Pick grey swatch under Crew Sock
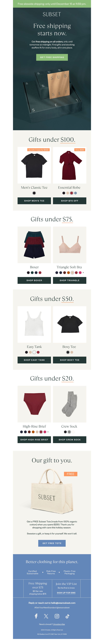Image resolution: width=104 pixels, height=644 pixels. [x=69, y=431]
